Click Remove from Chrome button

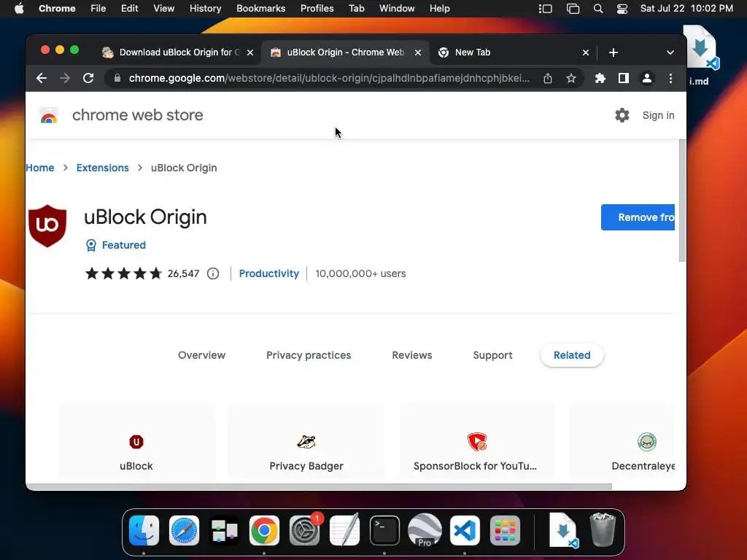pyautogui.click(x=638, y=217)
